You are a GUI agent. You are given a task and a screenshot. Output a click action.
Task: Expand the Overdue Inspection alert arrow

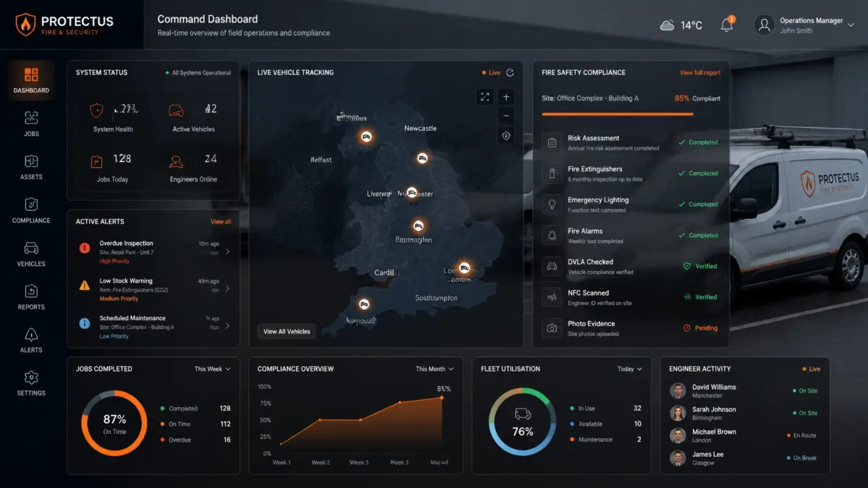[228, 252]
